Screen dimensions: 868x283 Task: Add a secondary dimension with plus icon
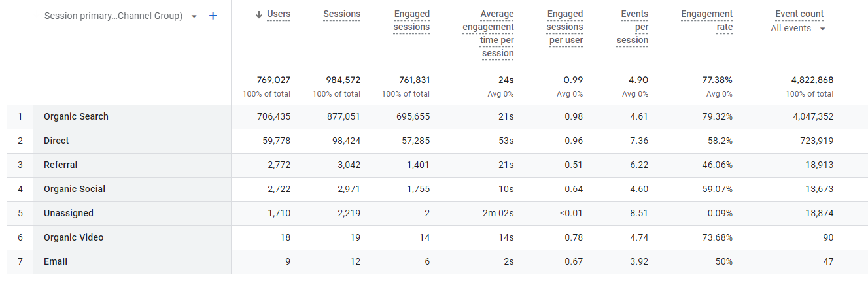coord(213,16)
